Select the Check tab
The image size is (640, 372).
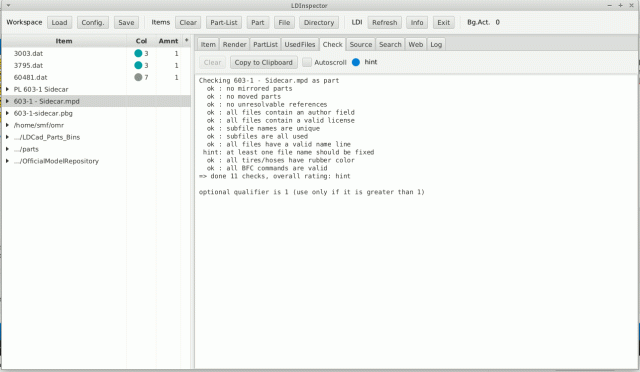coord(332,45)
